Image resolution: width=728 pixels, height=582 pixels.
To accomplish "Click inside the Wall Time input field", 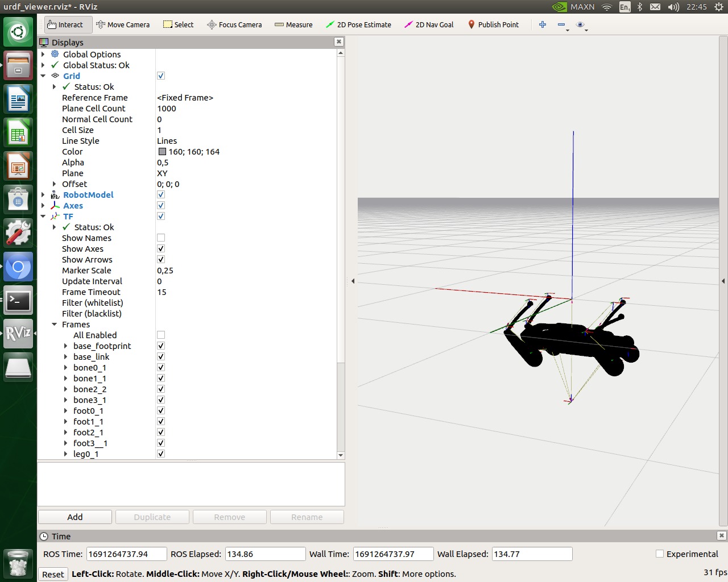I will coord(393,554).
